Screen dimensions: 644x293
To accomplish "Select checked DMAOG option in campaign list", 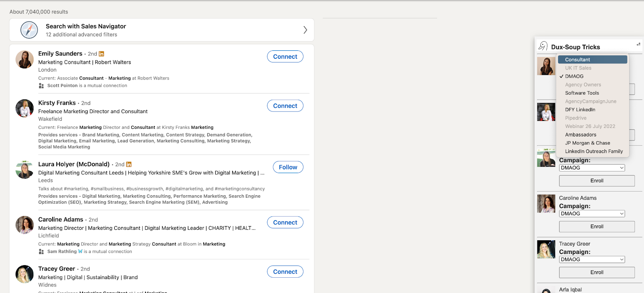I will pyautogui.click(x=592, y=76).
